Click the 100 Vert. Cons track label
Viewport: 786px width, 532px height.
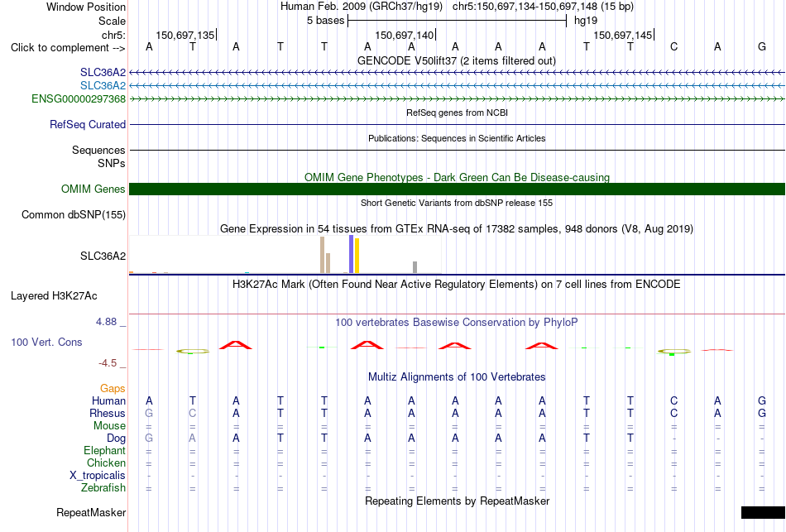[x=46, y=342]
